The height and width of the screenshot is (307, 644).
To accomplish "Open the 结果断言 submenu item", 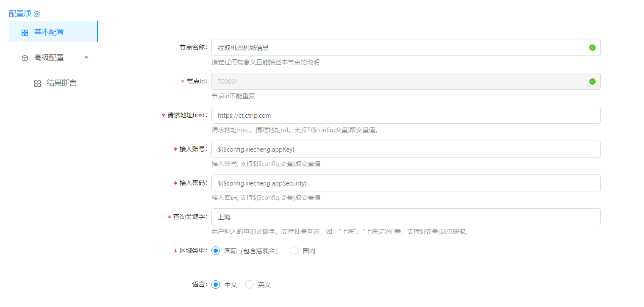I will 61,83.
